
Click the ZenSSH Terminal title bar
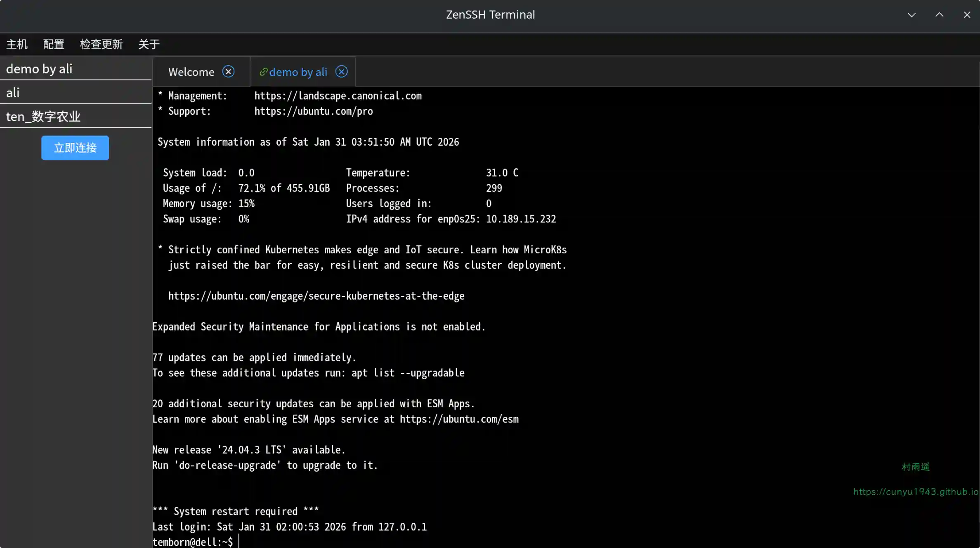(490, 15)
